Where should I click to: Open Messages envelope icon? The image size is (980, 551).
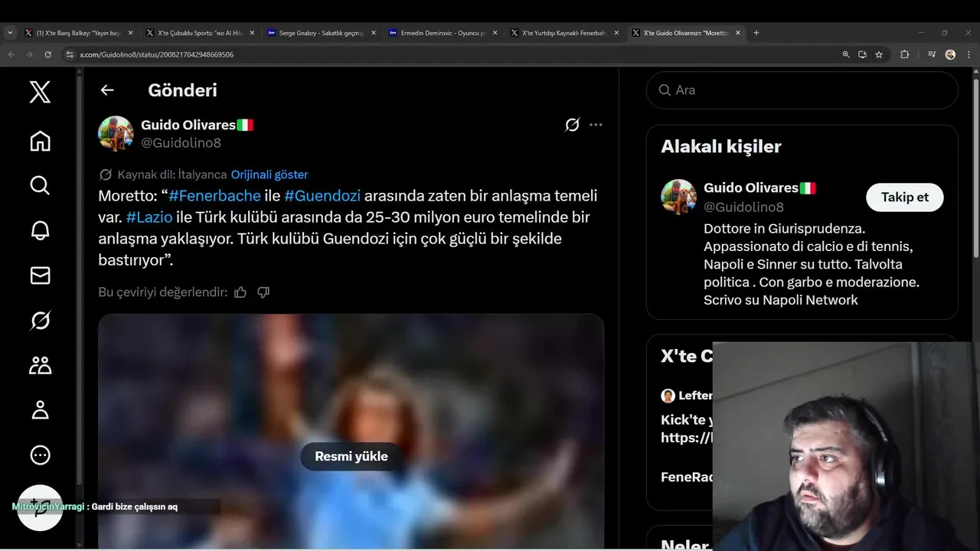(40, 275)
